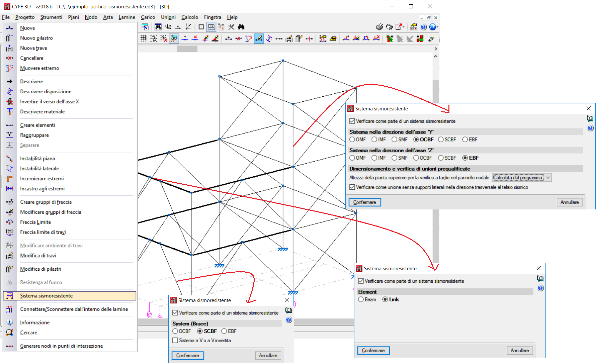Open the Carico menu
Image resolution: width=597 pixels, height=364 pixels.
[148, 17]
